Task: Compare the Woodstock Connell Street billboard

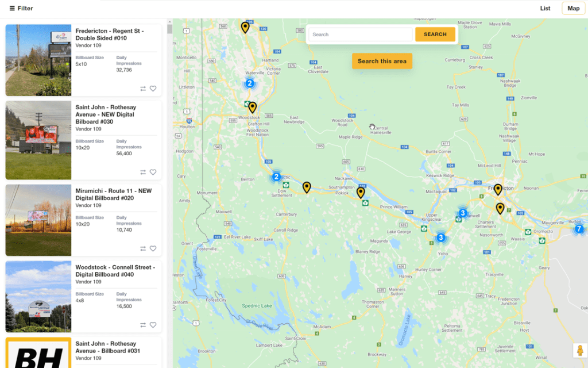Action: 143,325
